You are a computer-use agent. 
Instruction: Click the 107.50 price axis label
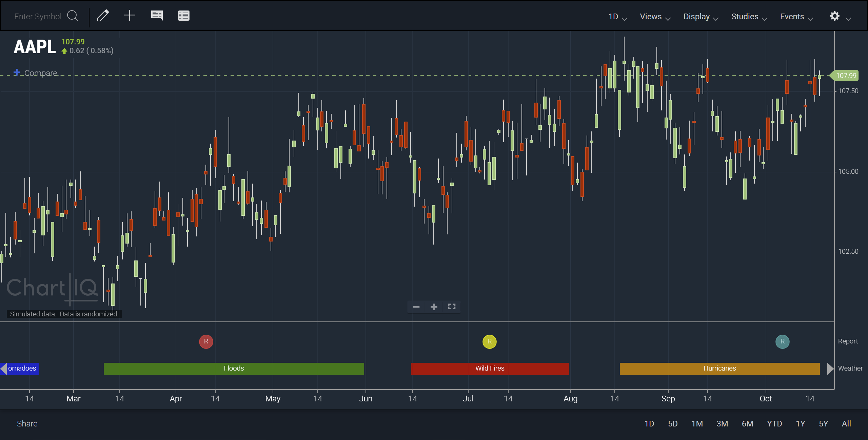coord(848,91)
